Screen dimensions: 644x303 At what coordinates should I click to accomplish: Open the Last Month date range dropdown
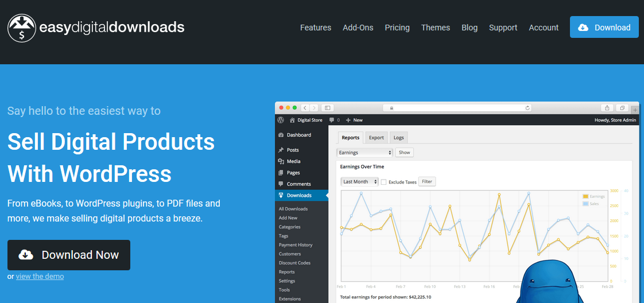pyautogui.click(x=360, y=181)
